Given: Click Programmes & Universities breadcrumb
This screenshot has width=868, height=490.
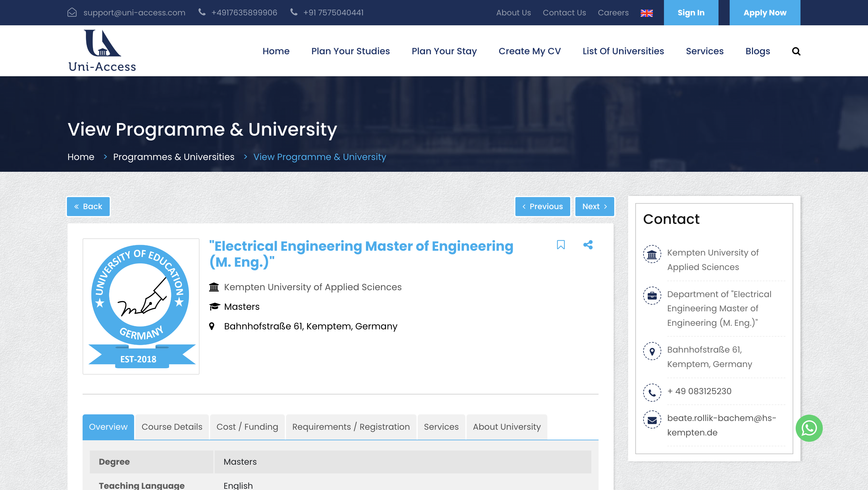Looking at the screenshot, I should (174, 157).
